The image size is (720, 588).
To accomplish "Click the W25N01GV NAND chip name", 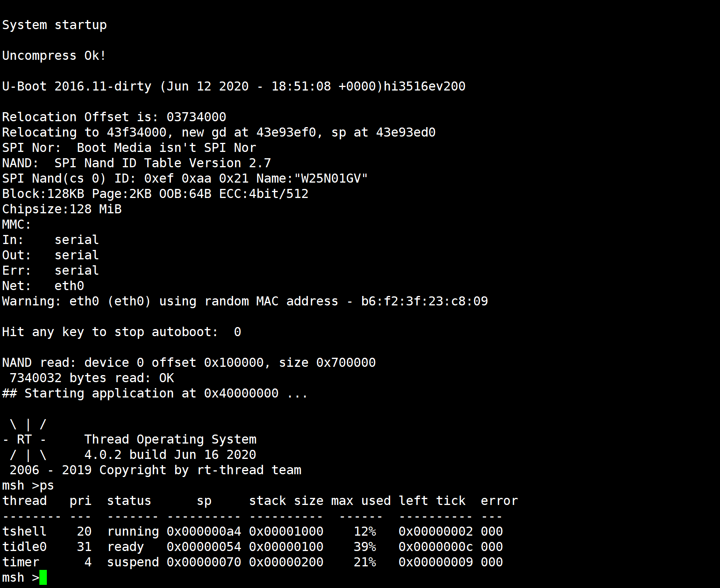I will point(331,178).
